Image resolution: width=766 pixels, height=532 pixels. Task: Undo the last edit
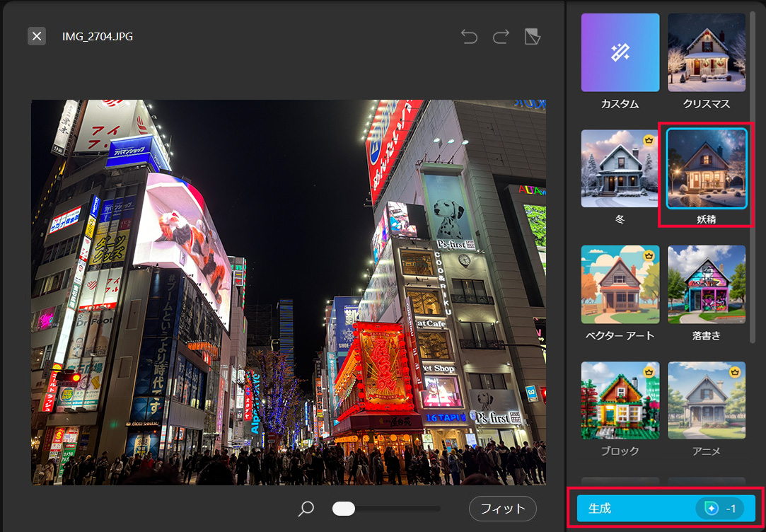(469, 37)
